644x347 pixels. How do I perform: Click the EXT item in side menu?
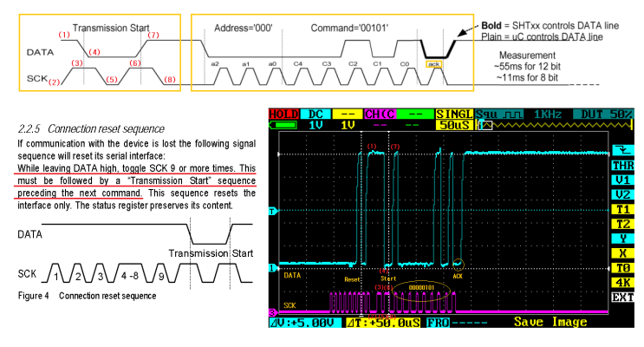click(x=623, y=297)
